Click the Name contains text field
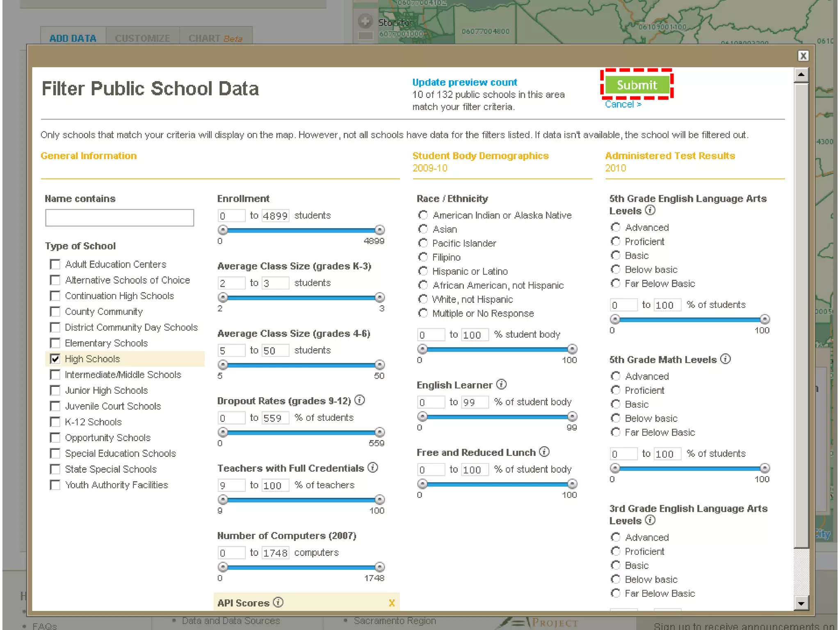The image size is (840, 630). tap(119, 218)
